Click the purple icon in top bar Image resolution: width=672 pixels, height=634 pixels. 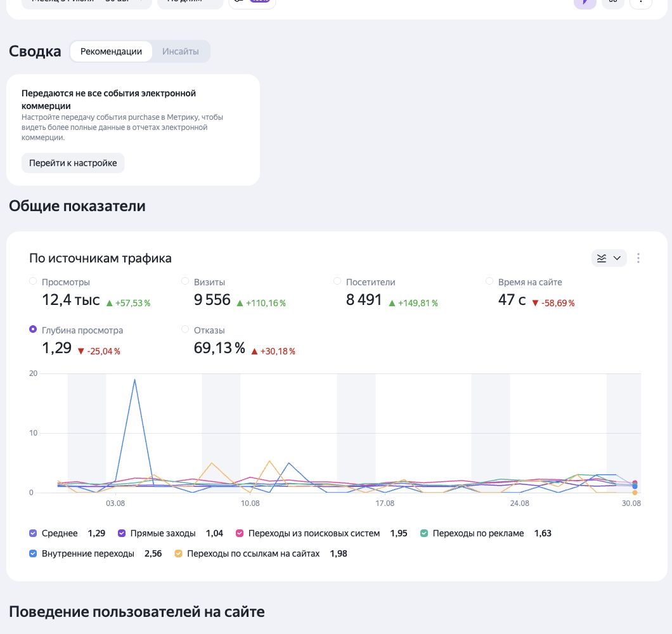[x=585, y=3]
